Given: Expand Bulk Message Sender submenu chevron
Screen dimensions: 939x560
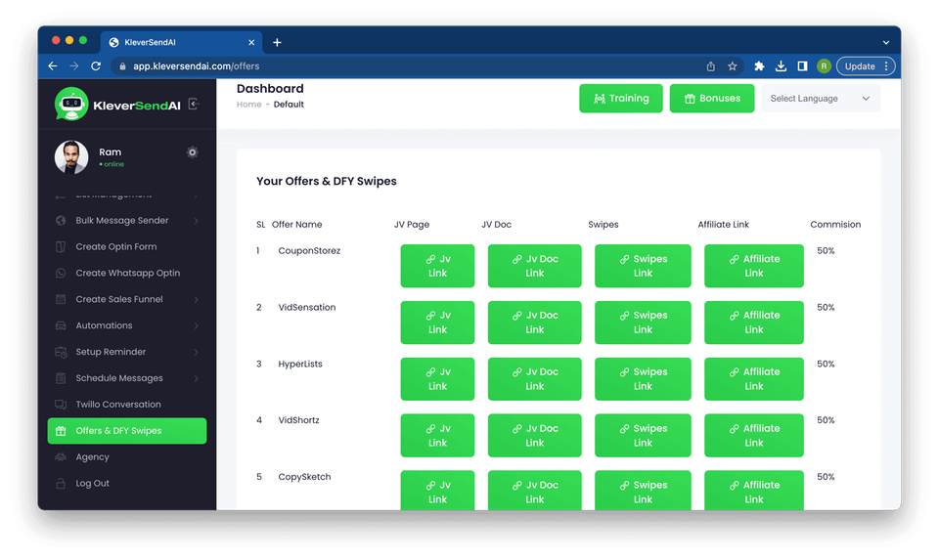Looking at the screenshot, I should [x=197, y=221].
